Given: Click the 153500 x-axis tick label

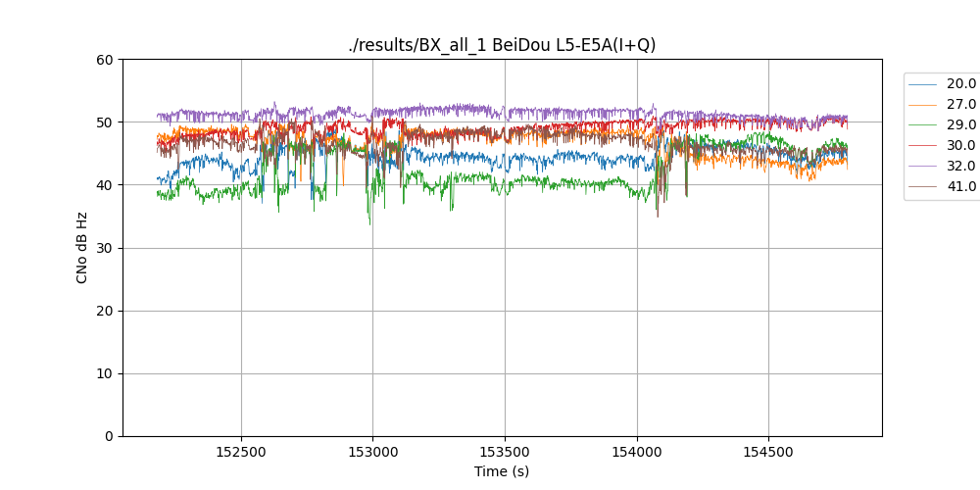Looking at the screenshot, I should point(505,453).
